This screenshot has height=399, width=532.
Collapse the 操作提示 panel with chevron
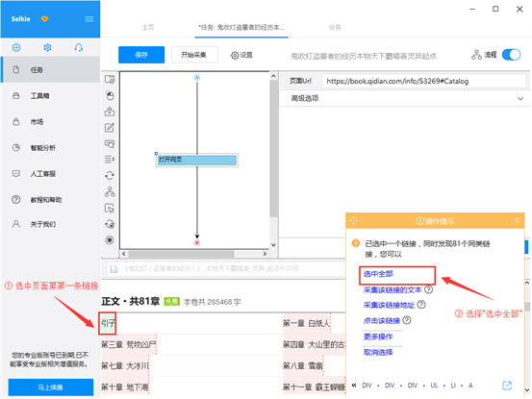click(517, 221)
